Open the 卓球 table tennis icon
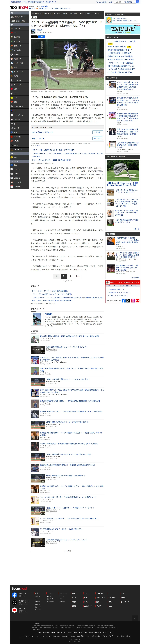Screen dimensions: 150x644 pos(12,102)
